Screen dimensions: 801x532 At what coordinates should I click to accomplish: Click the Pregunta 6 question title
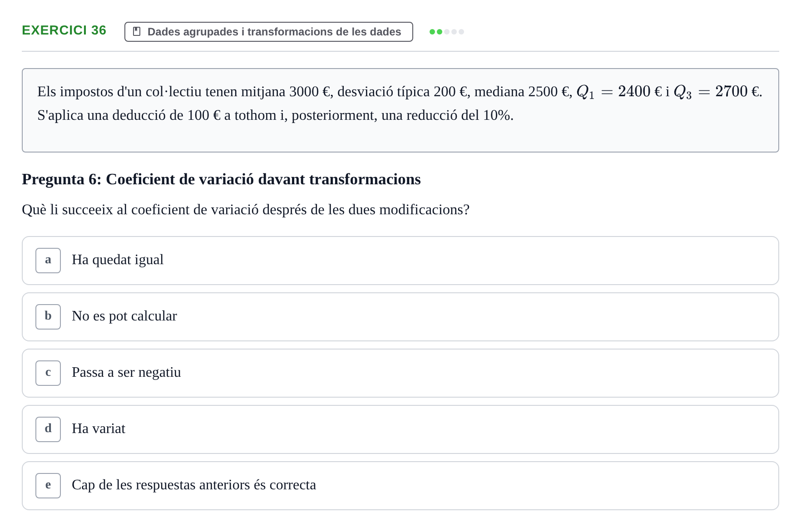pyautogui.click(x=222, y=179)
